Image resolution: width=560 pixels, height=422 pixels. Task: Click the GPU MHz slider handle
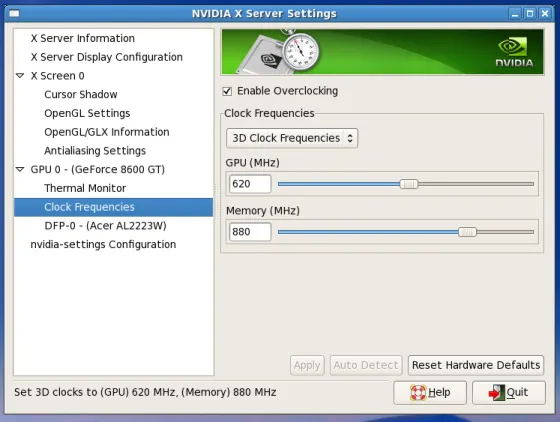click(409, 184)
